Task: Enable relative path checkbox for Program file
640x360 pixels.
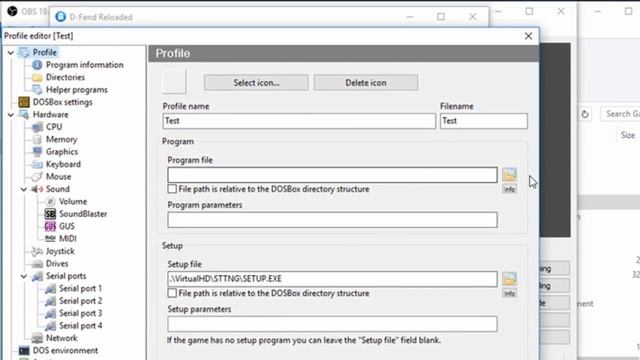Action: (x=172, y=189)
